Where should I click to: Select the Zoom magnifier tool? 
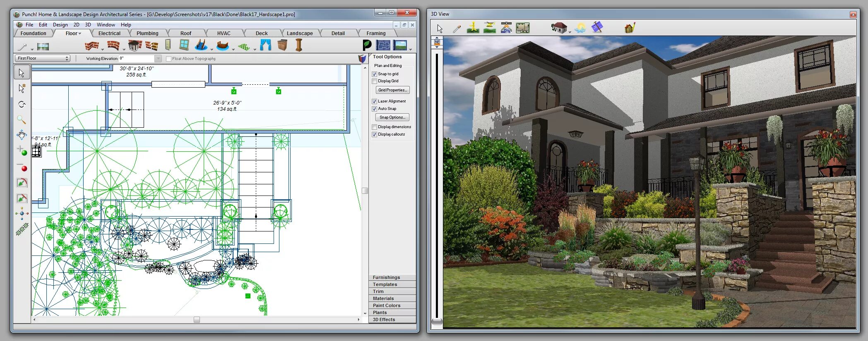click(22, 120)
